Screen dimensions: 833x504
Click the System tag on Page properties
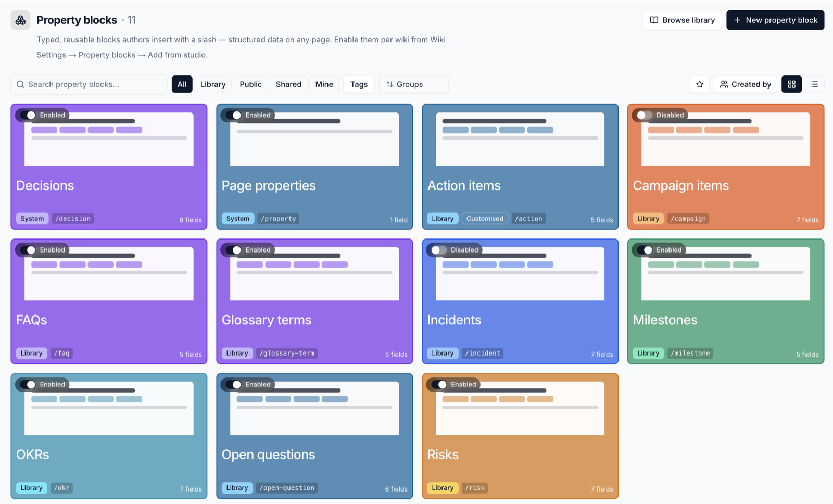[x=238, y=219]
